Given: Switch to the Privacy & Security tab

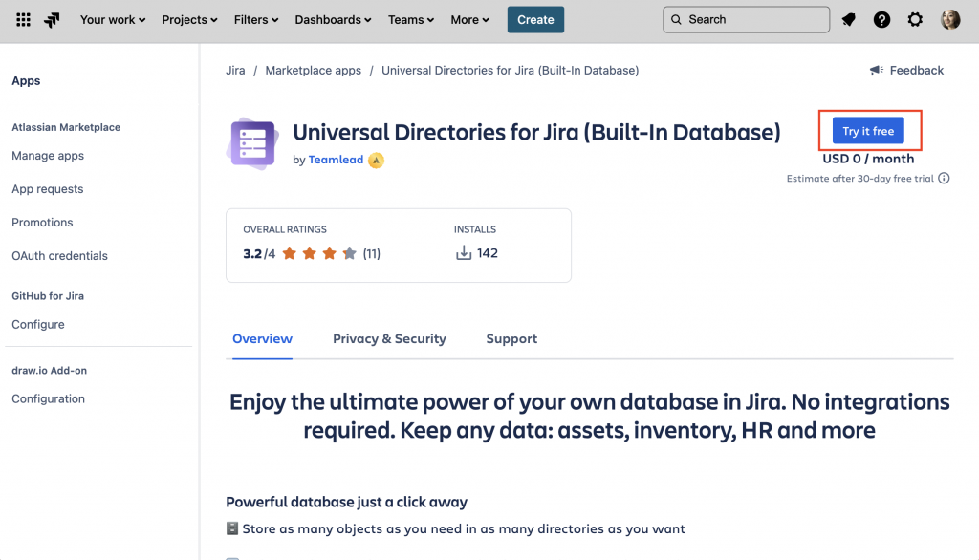Looking at the screenshot, I should (390, 339).
